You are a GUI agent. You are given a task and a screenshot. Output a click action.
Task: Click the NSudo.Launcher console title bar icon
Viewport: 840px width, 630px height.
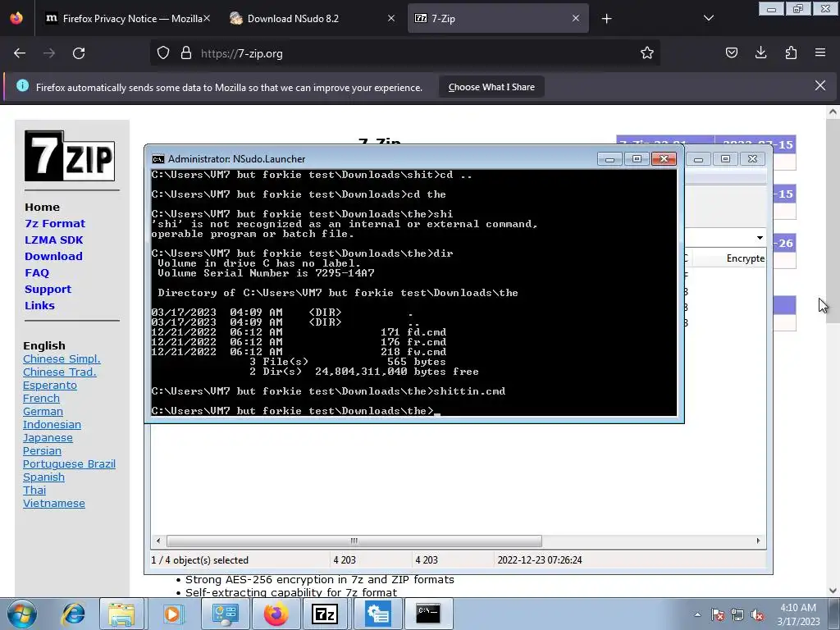point(158,159)
